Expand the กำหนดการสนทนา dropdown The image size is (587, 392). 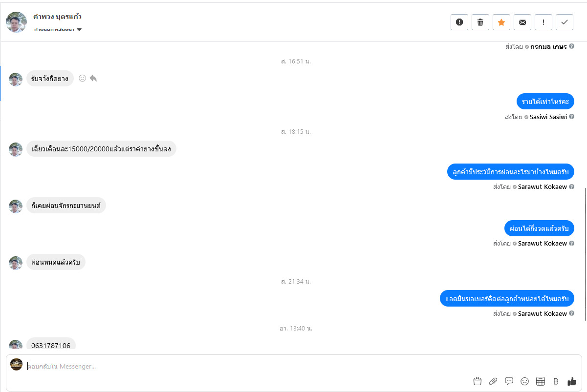click(x=58, y=30)
